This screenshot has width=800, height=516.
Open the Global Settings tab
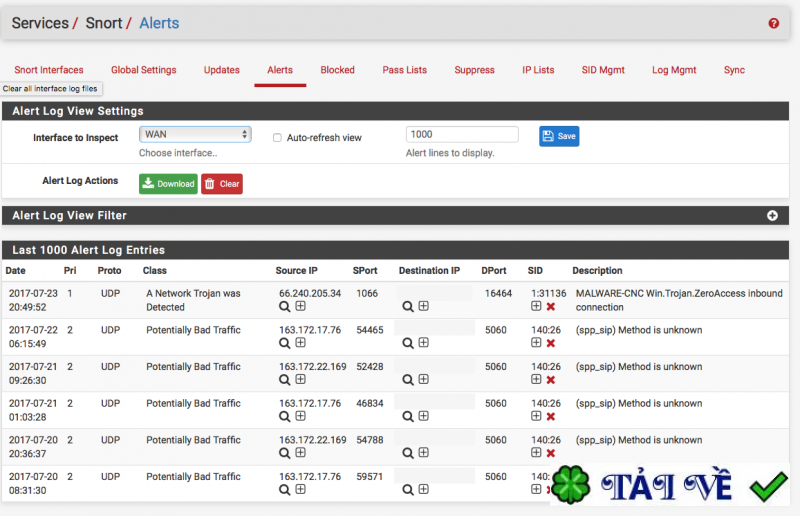click(x=143, y=70)
